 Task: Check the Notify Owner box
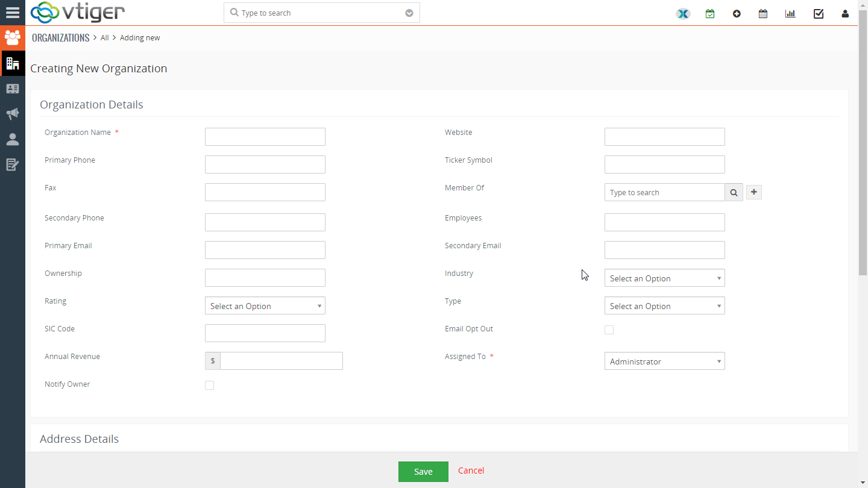[x=209, y=384]
